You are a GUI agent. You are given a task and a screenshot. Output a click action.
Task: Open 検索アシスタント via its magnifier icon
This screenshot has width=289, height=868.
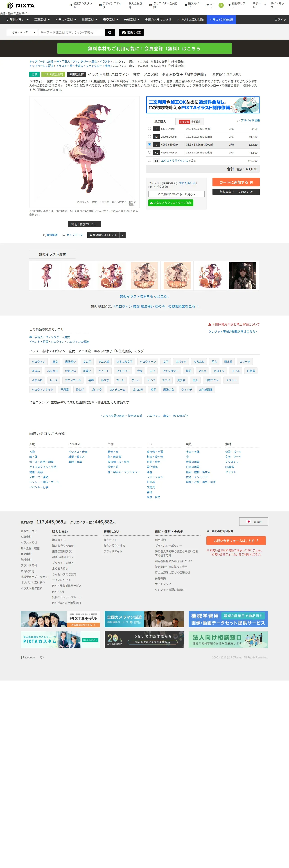pos(71,5)
